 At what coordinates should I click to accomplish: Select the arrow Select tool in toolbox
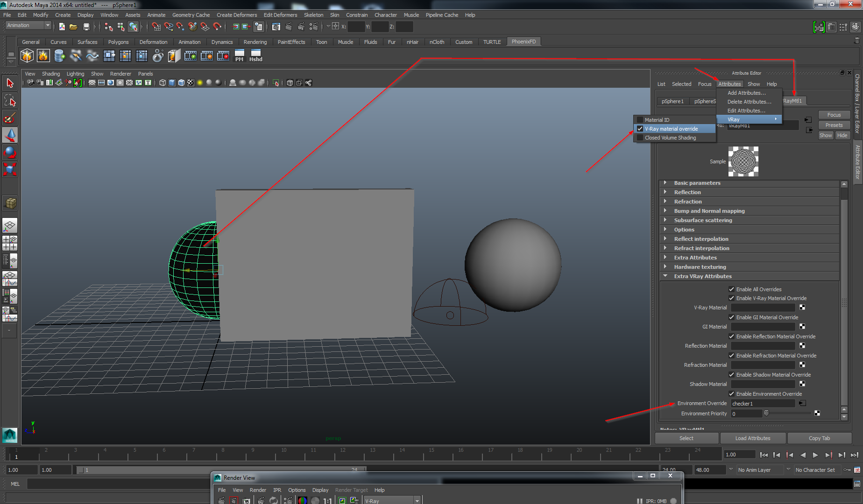pyautogui.click(x=10, y=83)
